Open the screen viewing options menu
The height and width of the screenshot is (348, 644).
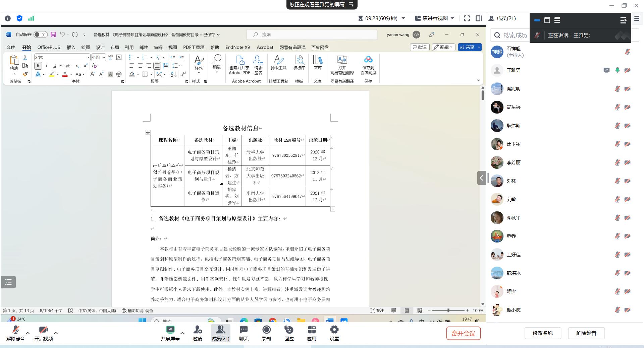(351, 4)
